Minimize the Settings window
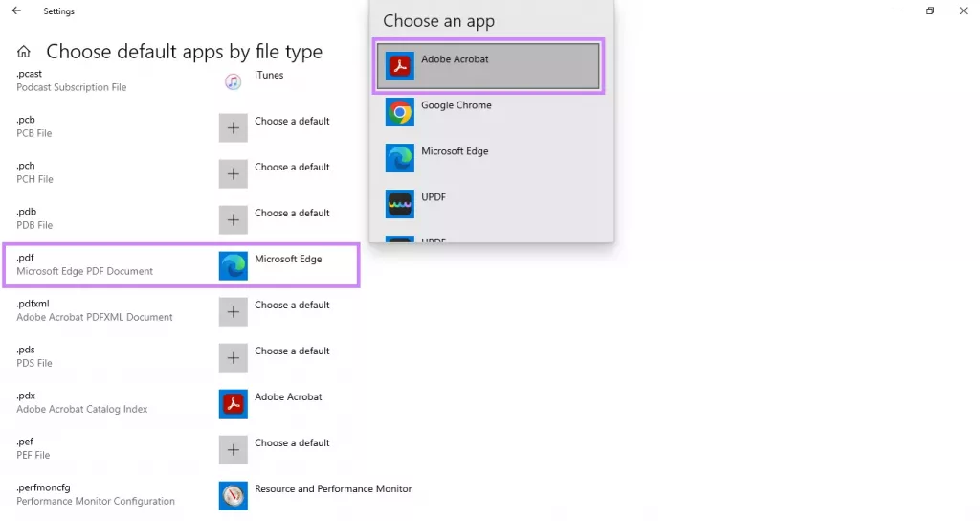This screenshot has height=521, width=980. (898, 11)
